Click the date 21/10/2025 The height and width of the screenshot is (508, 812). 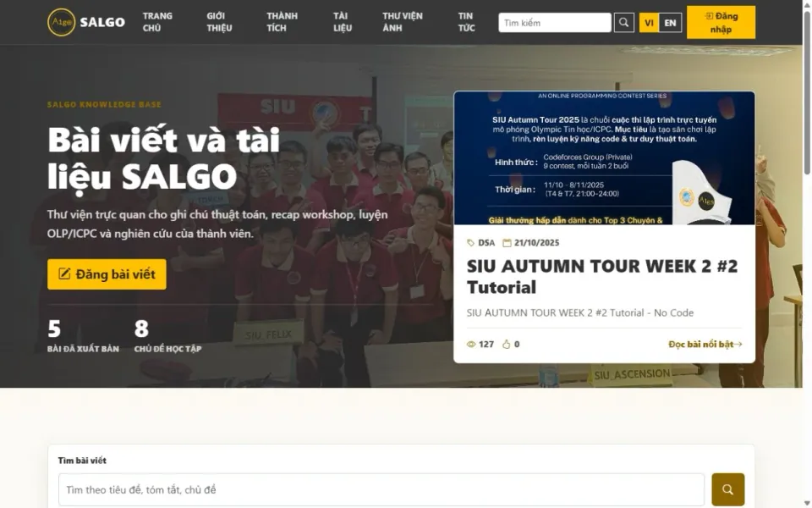click(536, 243)
